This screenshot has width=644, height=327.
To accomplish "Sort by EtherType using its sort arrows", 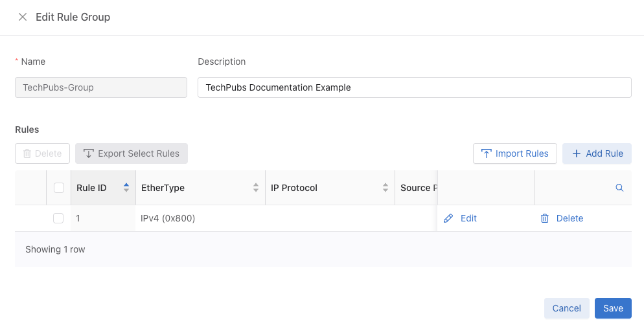I will 256,188.
